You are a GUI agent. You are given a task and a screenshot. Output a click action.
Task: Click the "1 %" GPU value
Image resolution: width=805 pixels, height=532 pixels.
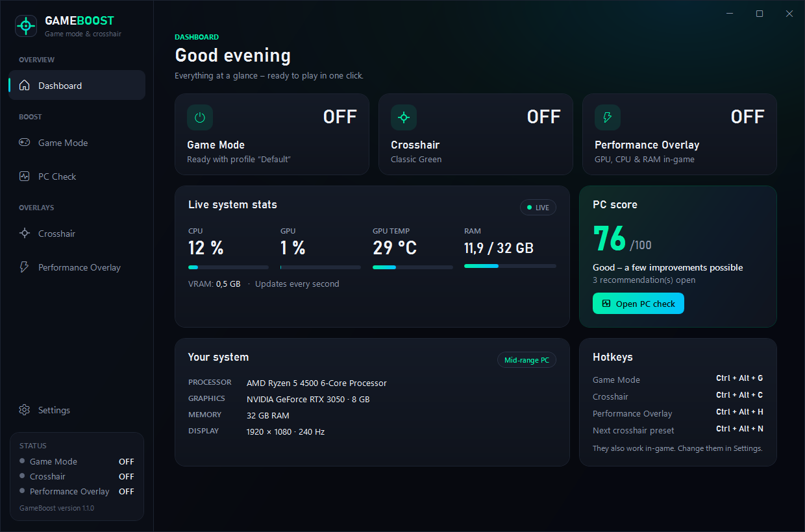click(293, 248)
